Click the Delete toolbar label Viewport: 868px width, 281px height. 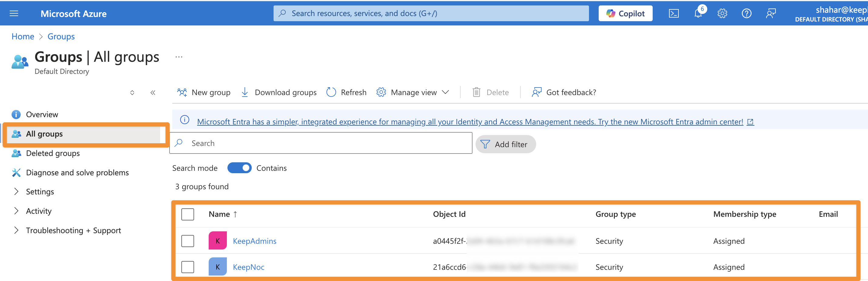497,92
